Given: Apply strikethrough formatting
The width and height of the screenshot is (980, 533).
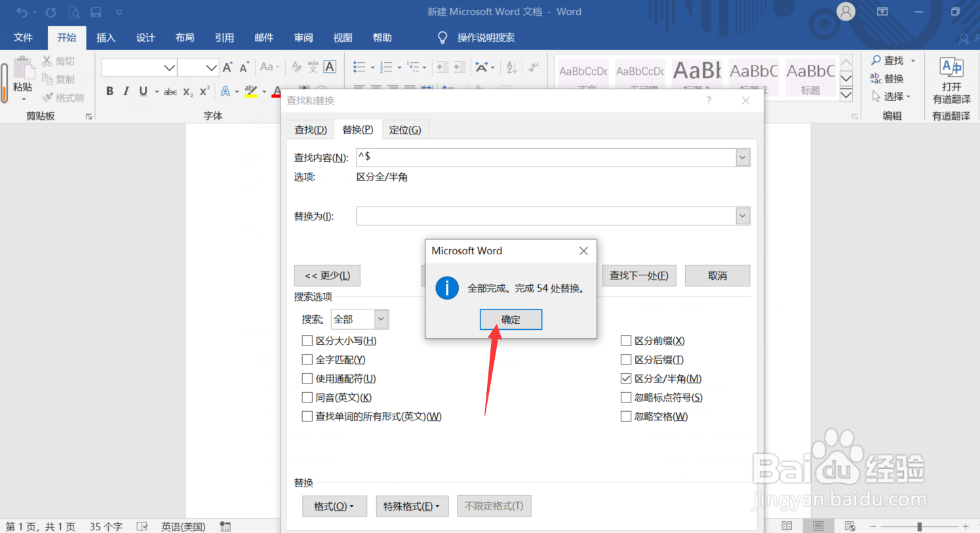Looking at the screenshot, I should (x=170, y=91).
